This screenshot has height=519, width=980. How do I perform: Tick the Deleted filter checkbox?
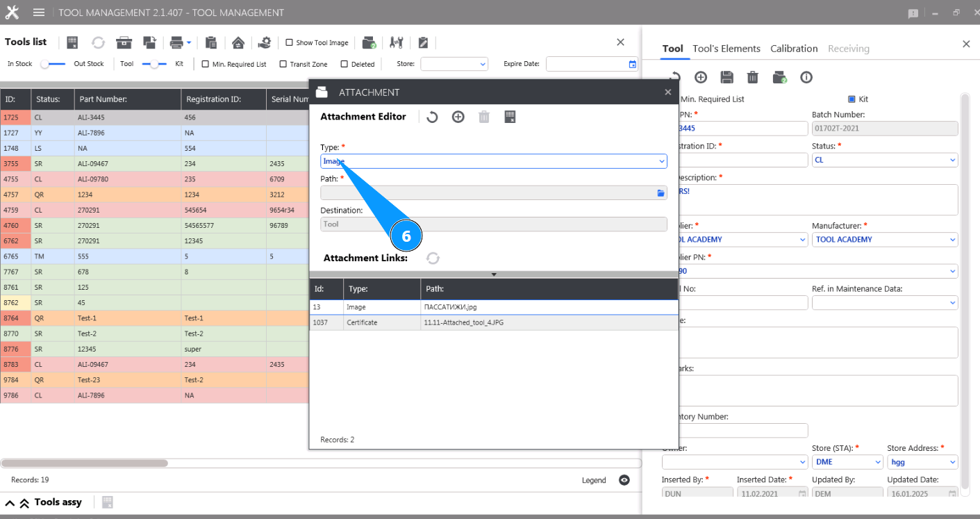tap(344, 64)
